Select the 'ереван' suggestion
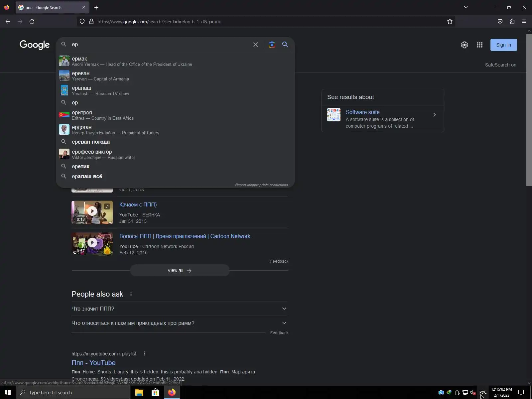This screenshot has height=399, width=532. pyautogui.click(x=175, y=76)
